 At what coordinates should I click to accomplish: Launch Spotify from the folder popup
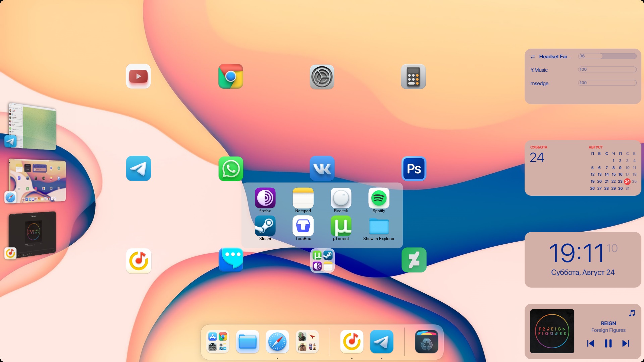click(x=379, y=200)
